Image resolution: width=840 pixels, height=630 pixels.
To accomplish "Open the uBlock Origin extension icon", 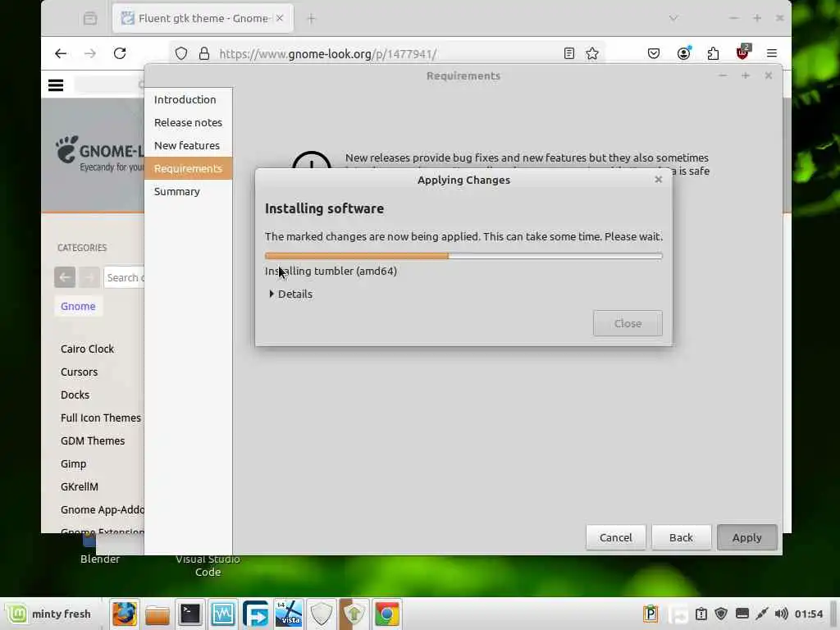I will coord(743,52).
